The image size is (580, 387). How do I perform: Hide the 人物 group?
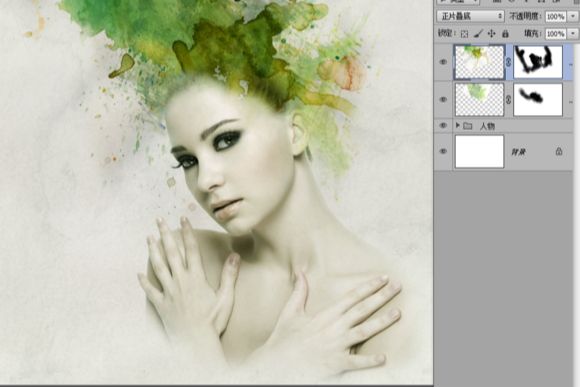[x=443, y=125]
